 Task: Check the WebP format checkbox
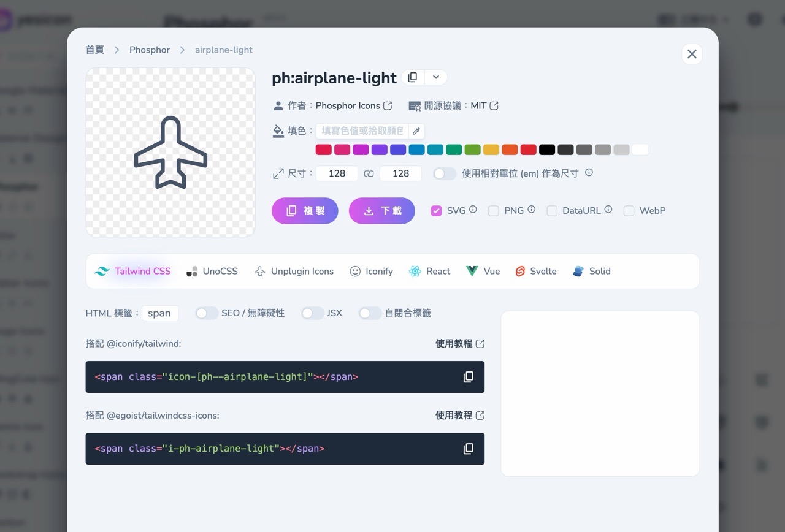[629, 211]
